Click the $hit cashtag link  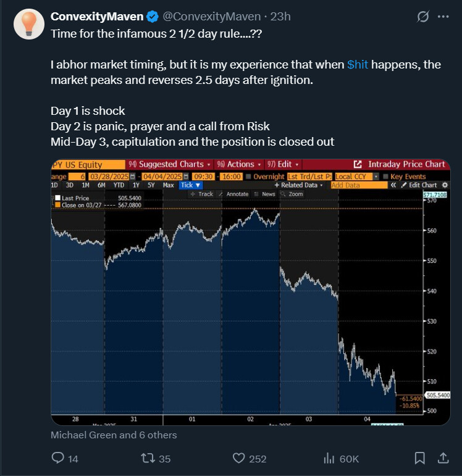pos(358,65)
